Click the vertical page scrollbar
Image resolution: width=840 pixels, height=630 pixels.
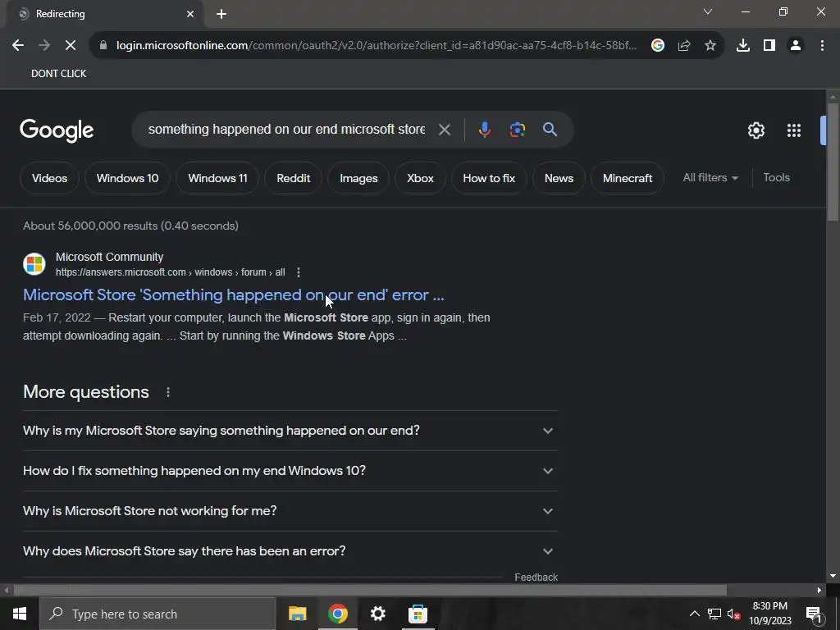coord(833,161)
